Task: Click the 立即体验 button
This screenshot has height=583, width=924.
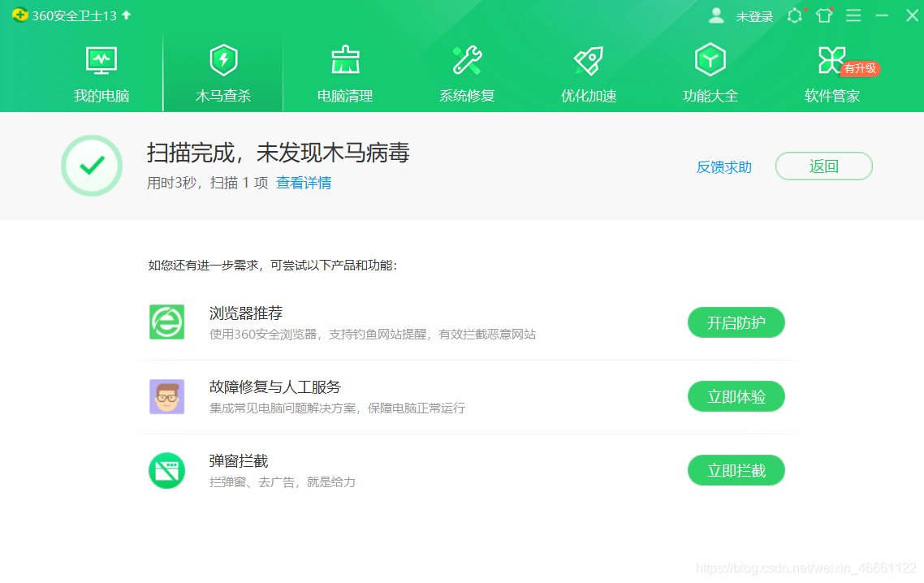Action: (736, 396)
